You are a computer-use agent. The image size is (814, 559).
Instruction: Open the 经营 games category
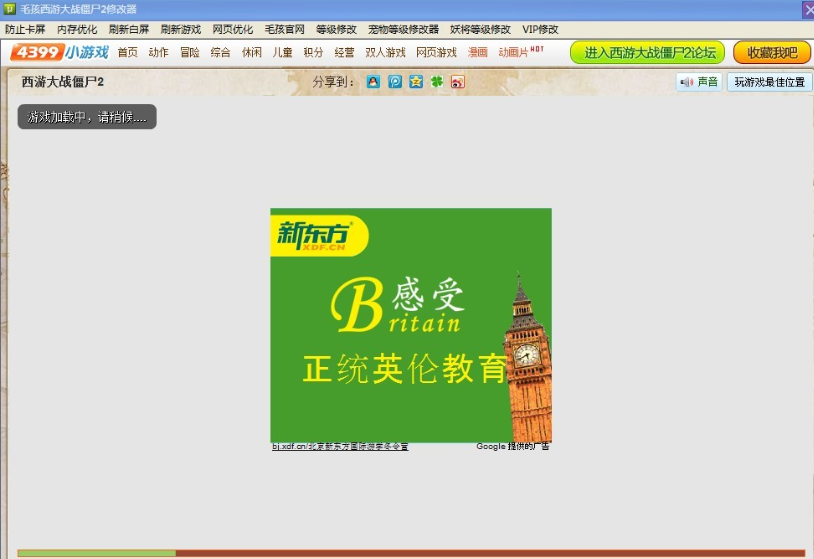pyautogui.click(x=344, y=52)
